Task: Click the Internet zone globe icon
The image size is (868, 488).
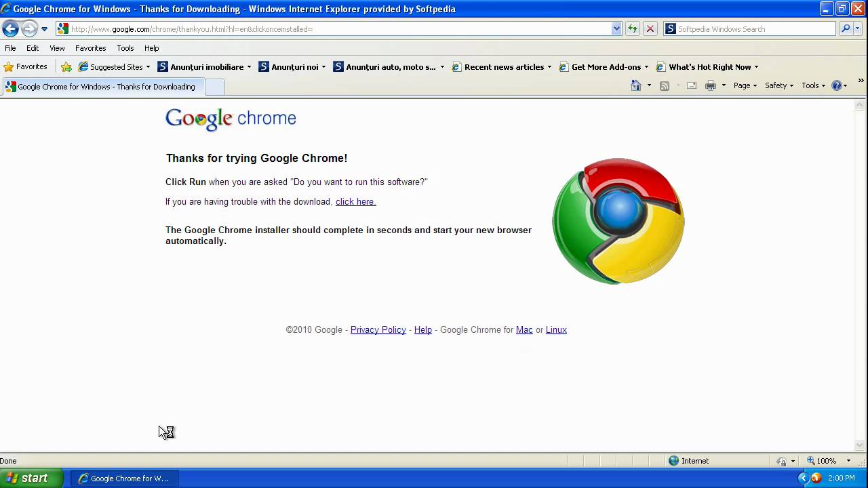Action: tap(673, 460)
